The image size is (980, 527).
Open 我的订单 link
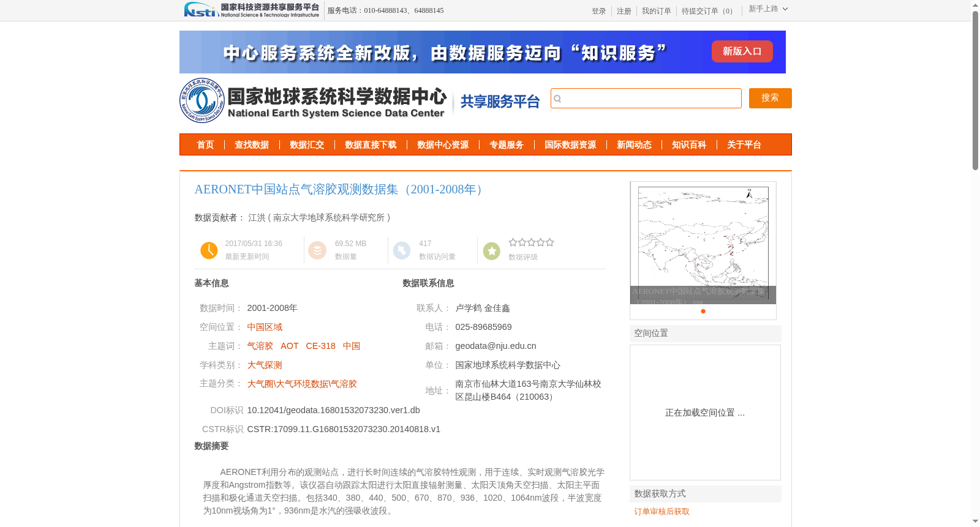[x=656, y=11]
